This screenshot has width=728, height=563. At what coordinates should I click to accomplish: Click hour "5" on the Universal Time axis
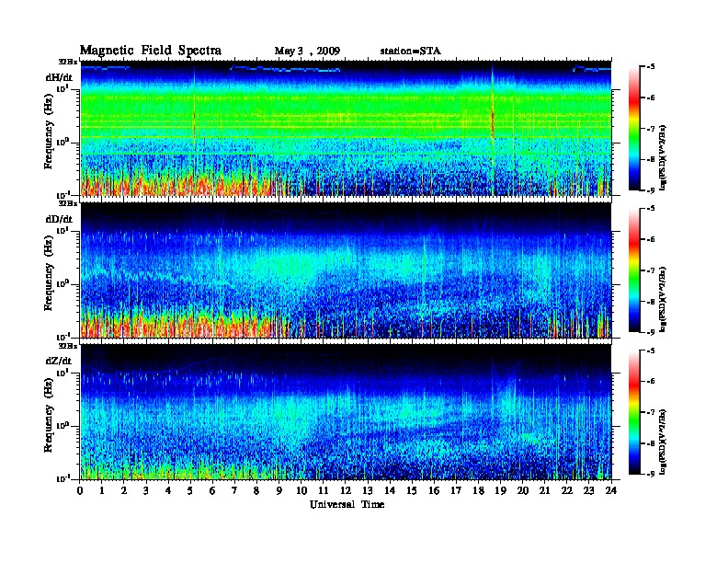[x=190, y=490]
